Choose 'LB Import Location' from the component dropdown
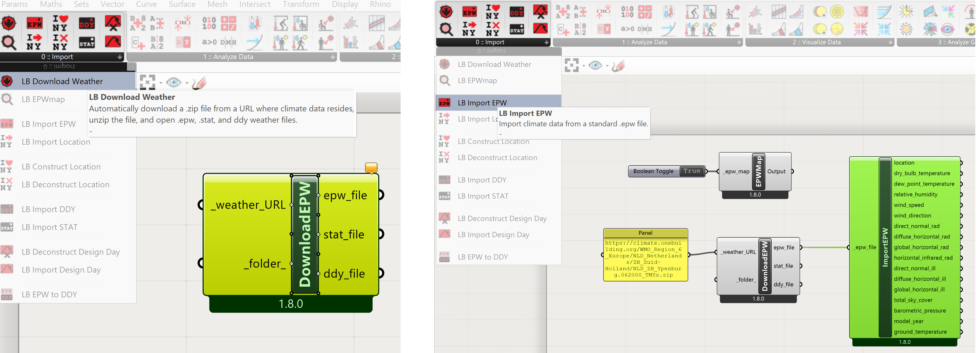The width and height of the screenshot is (980, 353). (56, 142)
